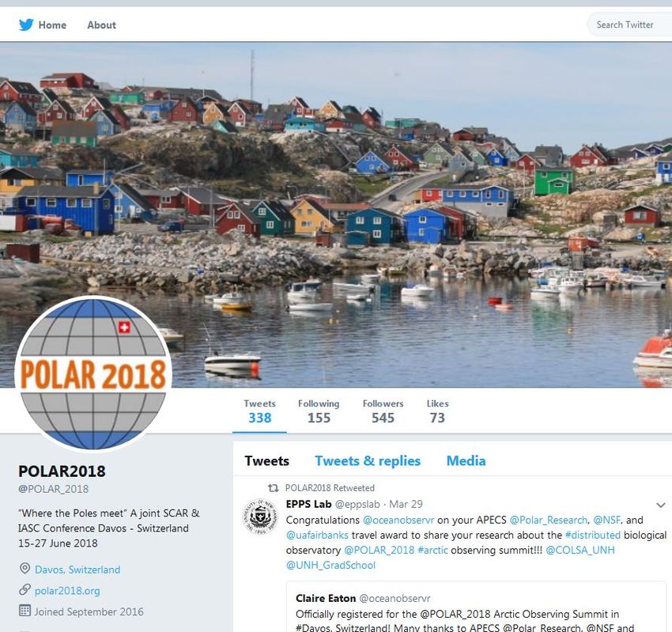Click the link chain icon beside polar2018.org
The image size is (672, 632).
tap(25, 589)
